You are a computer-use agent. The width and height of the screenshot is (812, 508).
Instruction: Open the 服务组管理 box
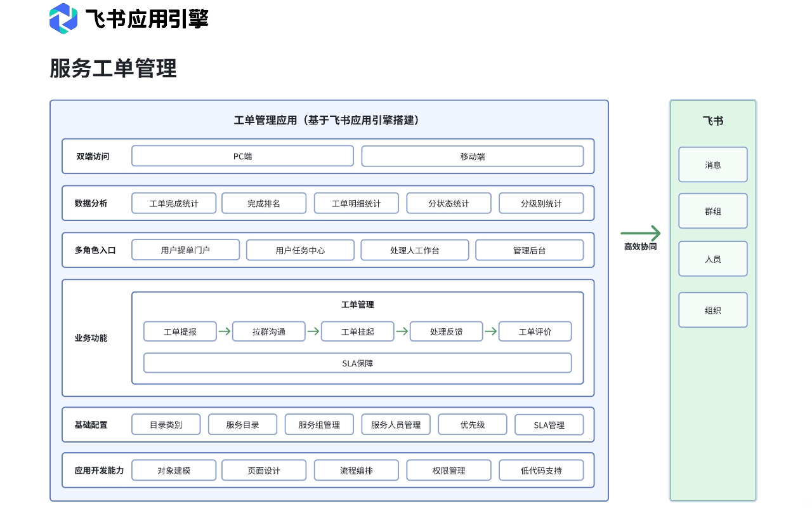click(320, 425)
